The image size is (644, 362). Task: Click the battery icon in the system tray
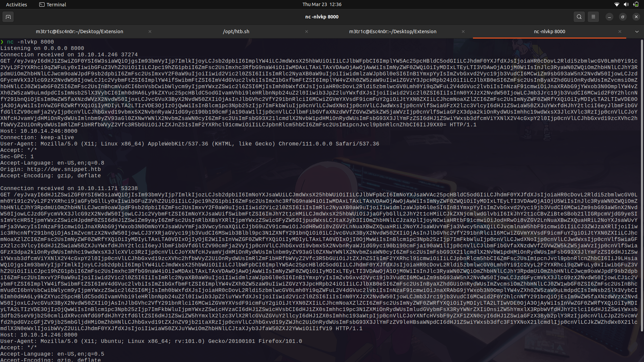(636, 4)
